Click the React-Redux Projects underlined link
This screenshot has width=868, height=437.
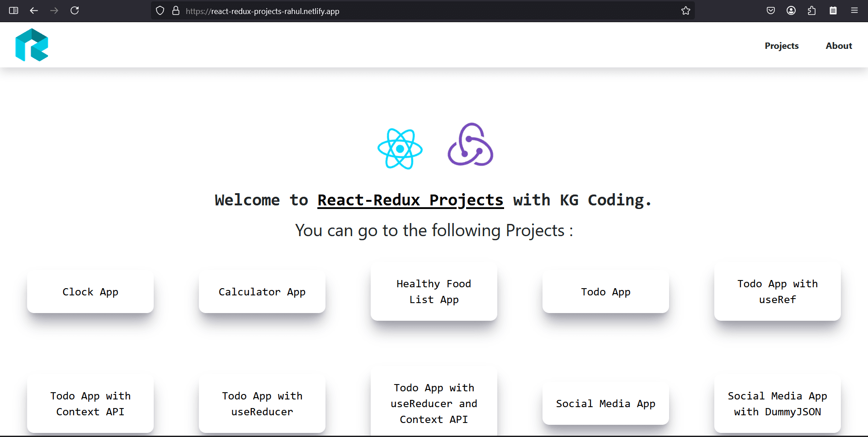tap(410, 200)
